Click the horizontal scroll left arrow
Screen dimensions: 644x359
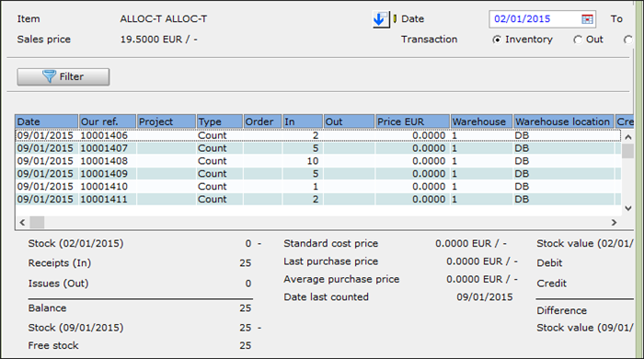pos(23,222)
